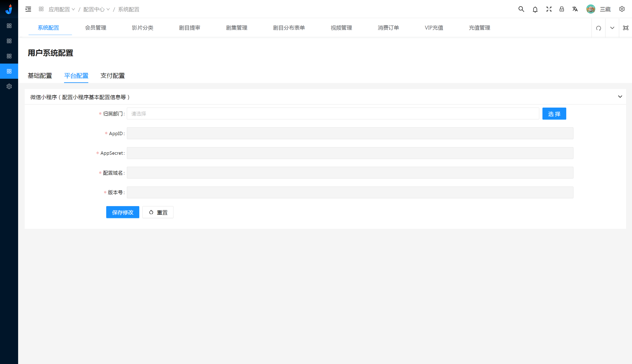Open the 会员管理 tab
632x364 pixels.
click(96, 28)
